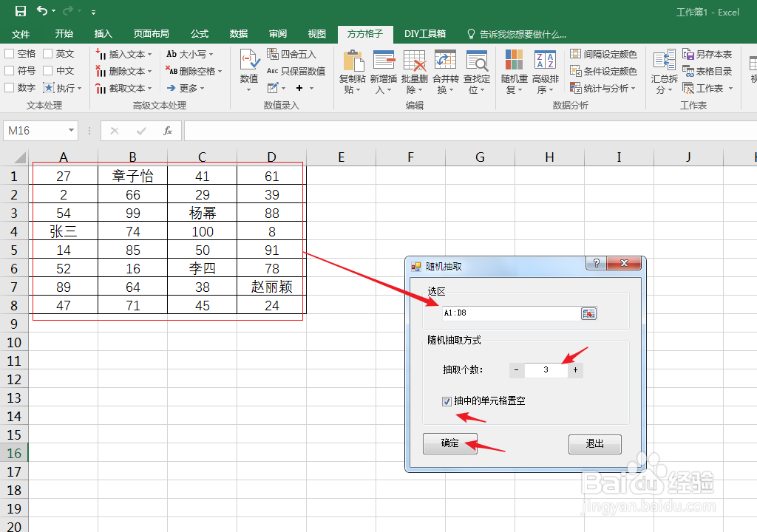757x532 pixels.
Task: Click 告诉我您想要做什么 search box
Action: 517,34
